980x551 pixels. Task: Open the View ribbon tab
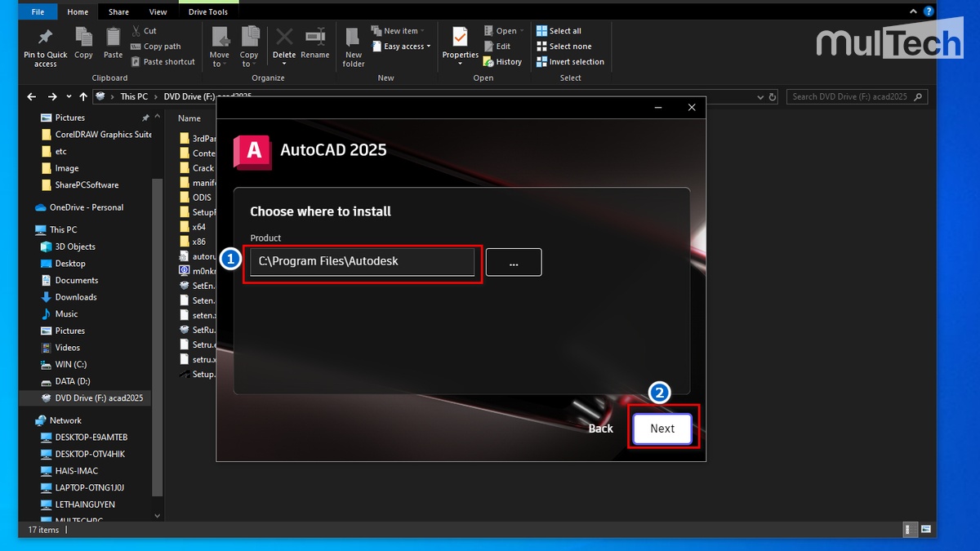158,11
